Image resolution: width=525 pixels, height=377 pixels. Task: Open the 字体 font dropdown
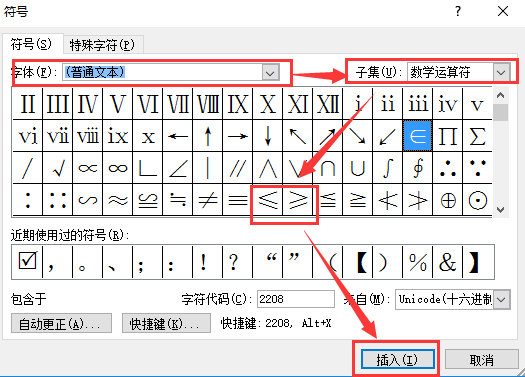[271, 72]
